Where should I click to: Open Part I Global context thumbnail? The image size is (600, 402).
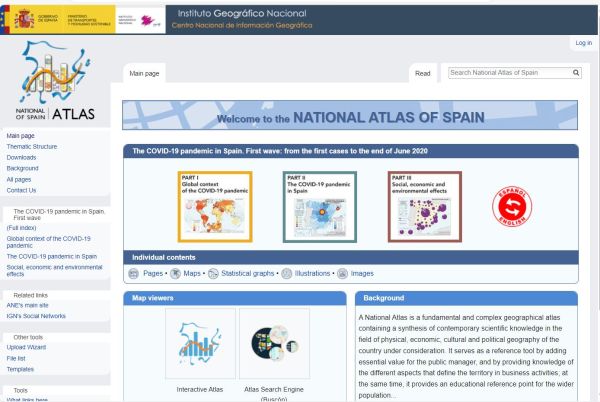215,207
